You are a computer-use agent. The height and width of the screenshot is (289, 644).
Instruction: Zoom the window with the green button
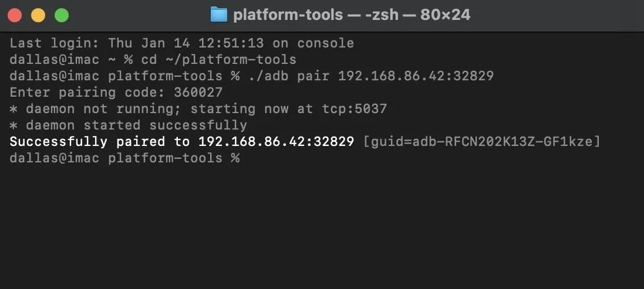(x=62, y=15)
